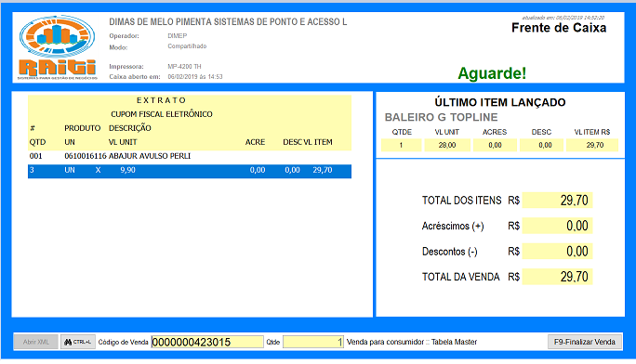Image resolution: width=636 pixels, height=364 pixels.
Task: Click the RAiTi company logo
Action: point(58,47)
